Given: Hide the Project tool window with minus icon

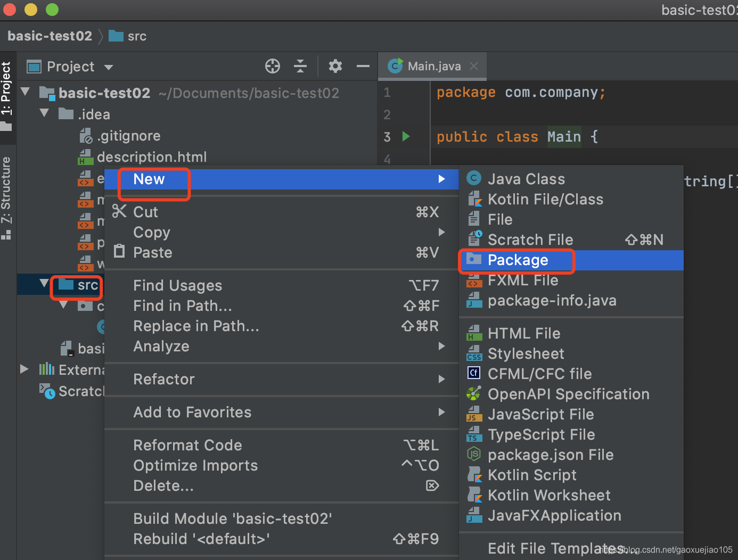Looking at the screenshot, I should pos(363,66).
